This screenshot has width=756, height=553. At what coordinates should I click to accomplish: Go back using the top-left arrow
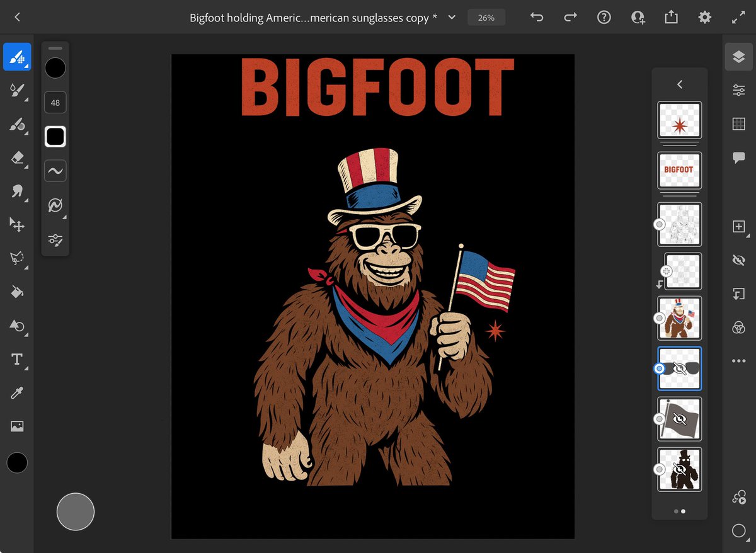coord(17,18)
